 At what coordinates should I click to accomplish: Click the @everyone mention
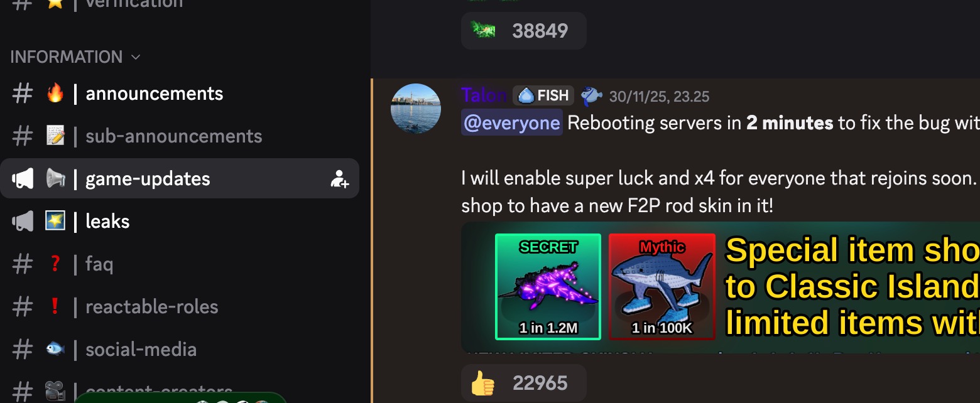coord(512,122)
